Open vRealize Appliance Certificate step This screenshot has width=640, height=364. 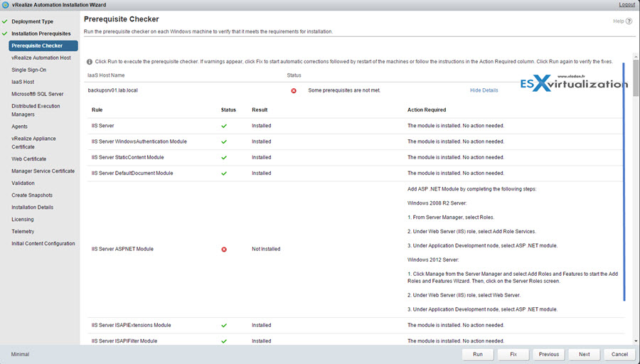click(x=33, y=143)
